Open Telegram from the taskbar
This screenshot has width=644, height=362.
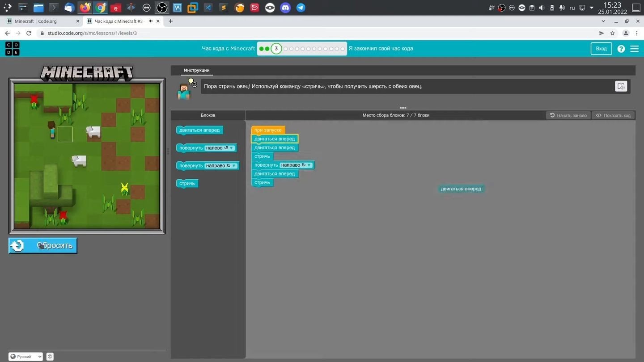[301, 8]
